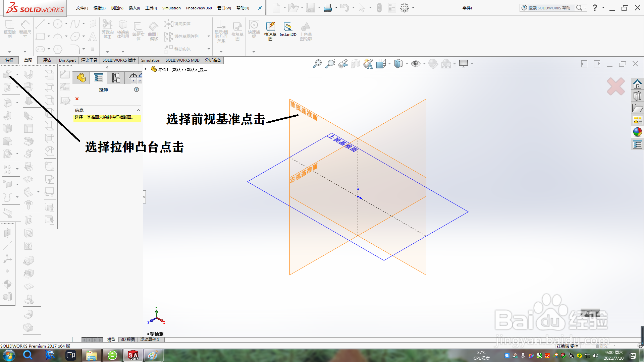
Task: Click the Open document folder icon
Action: coord(293,8)
